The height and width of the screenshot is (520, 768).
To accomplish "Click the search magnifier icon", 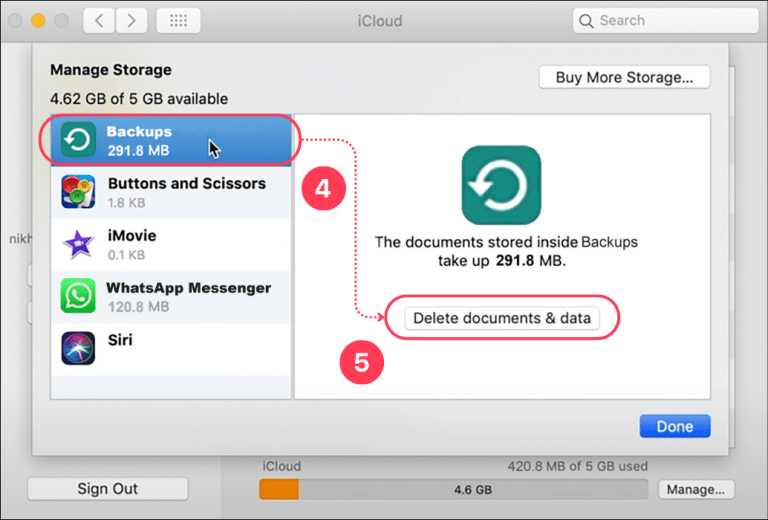I will [x=586, y=21].
